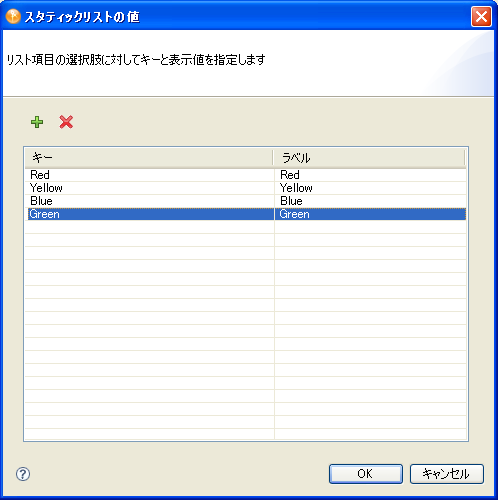Sort by the ラベル column header
This screenshot has height=500, width=498.
pos(369,157)
